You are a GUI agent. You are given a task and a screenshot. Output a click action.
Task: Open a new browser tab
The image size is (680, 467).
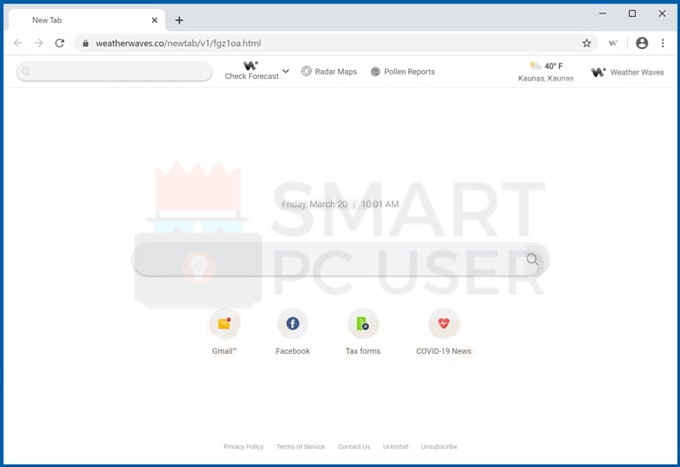pyautogui.click(x=179, y=20)
